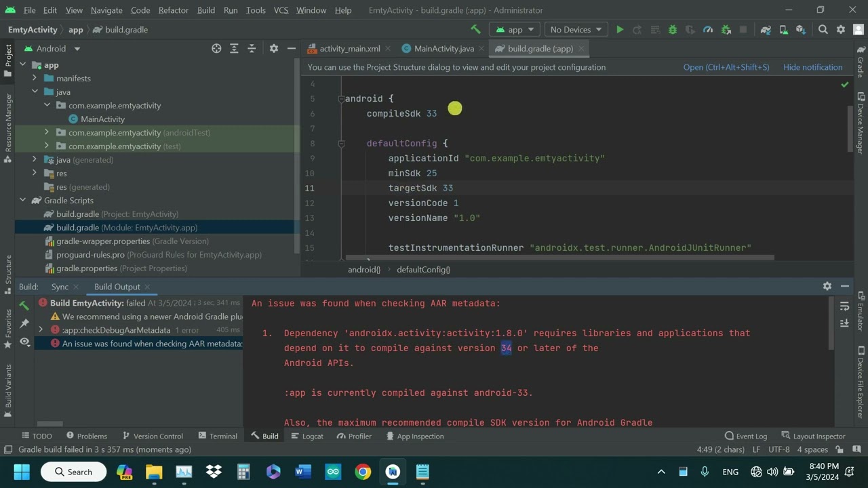868x488 pixels.
Task: Open the Terminal tool window button
Action: pos(218,436)
